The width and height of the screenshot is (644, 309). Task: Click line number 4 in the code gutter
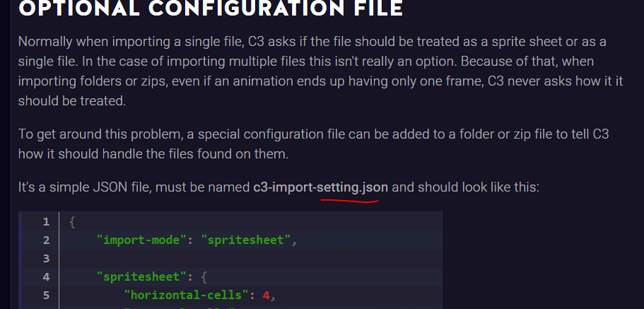pos(46,277)
